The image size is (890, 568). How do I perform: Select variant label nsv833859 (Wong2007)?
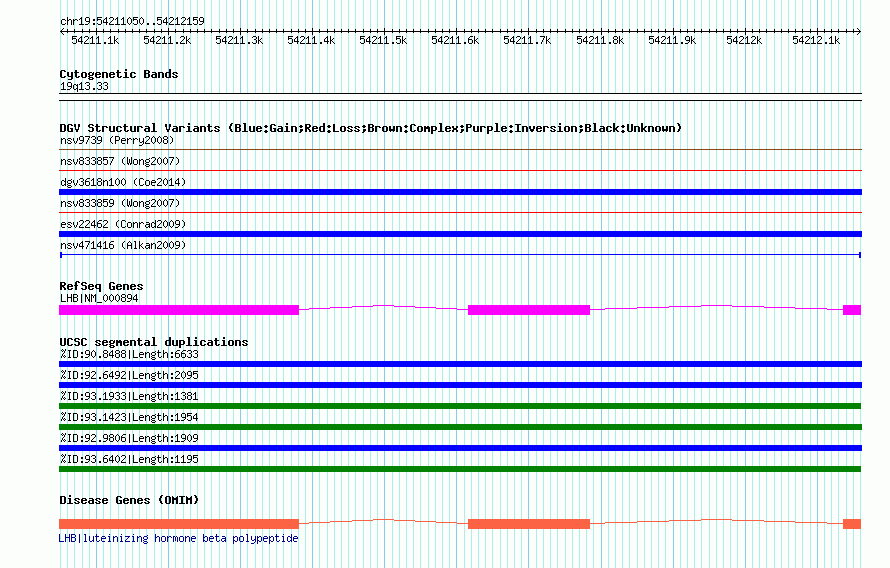click(120, 203)
